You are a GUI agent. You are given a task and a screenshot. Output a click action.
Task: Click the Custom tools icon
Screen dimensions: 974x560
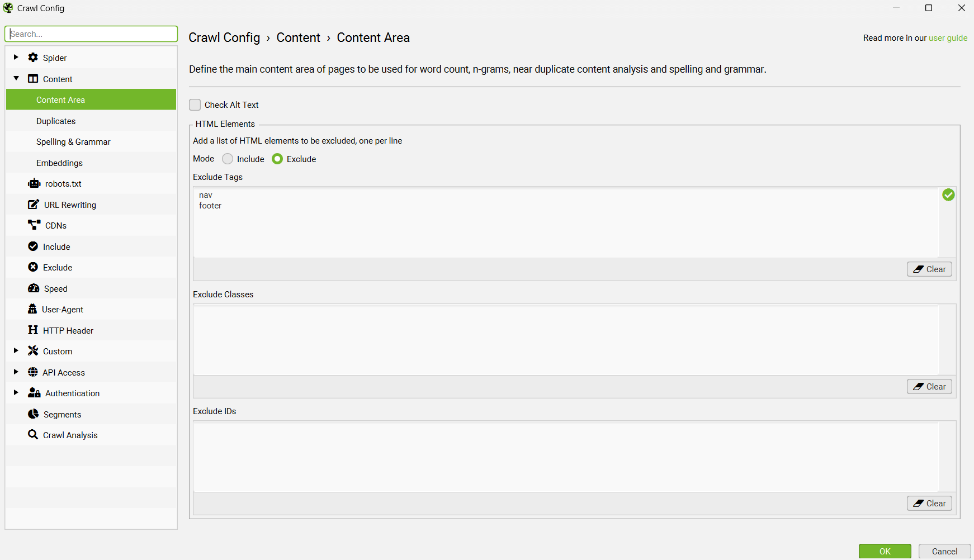coord(33,351)
